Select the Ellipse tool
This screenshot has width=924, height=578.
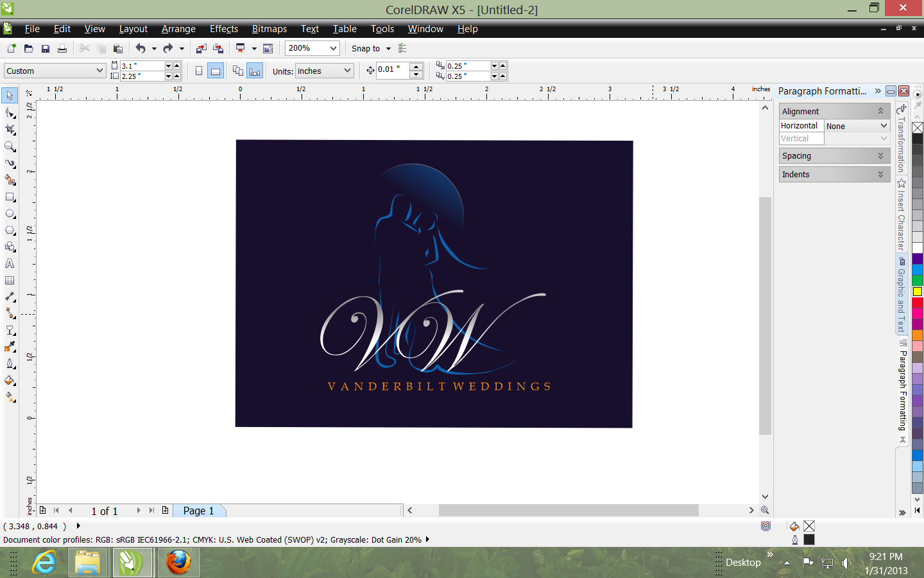click(x=10, y=214)
